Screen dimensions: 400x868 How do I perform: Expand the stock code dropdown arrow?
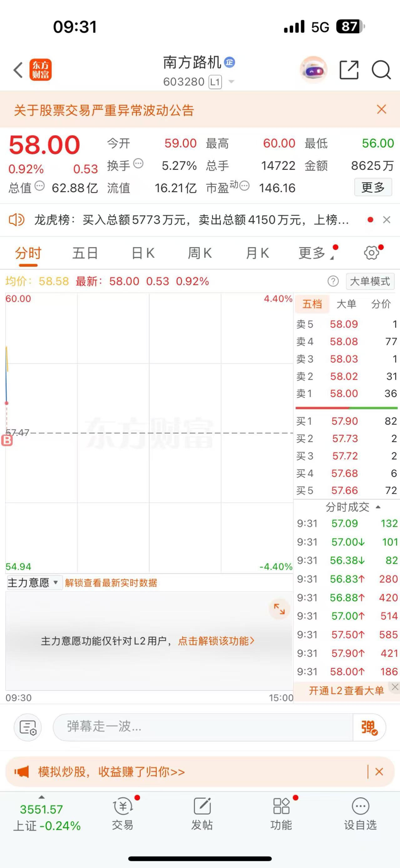(x=231, y=82)
